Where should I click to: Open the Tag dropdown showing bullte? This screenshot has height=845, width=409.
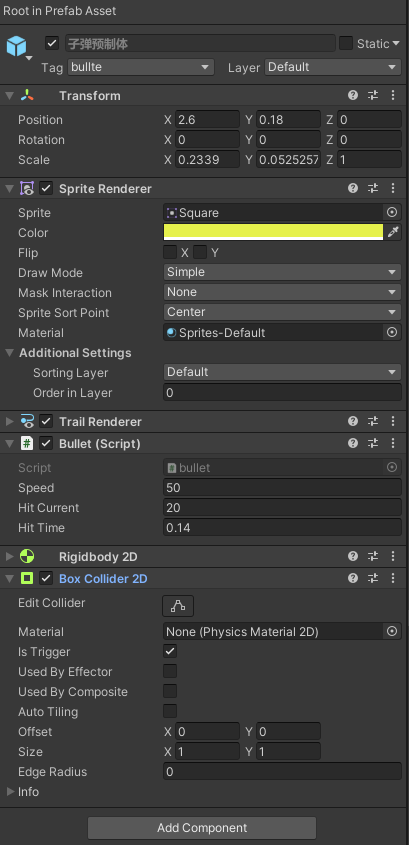[140, 67]
